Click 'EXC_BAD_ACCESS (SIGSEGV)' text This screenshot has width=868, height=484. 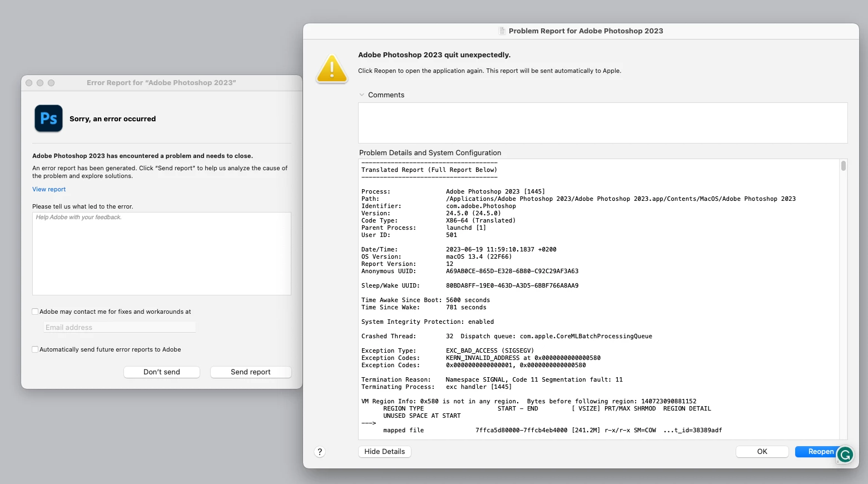coord(490,351)
